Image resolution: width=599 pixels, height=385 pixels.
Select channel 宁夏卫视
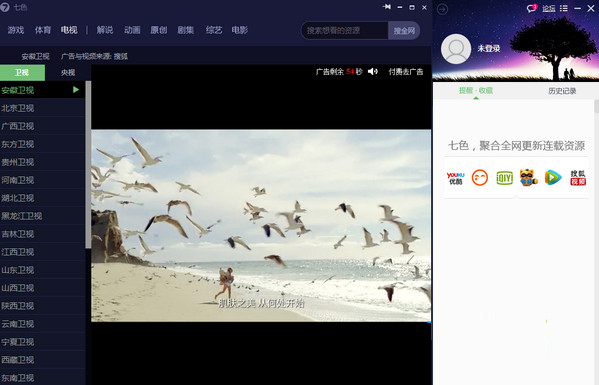click(42, 341)
